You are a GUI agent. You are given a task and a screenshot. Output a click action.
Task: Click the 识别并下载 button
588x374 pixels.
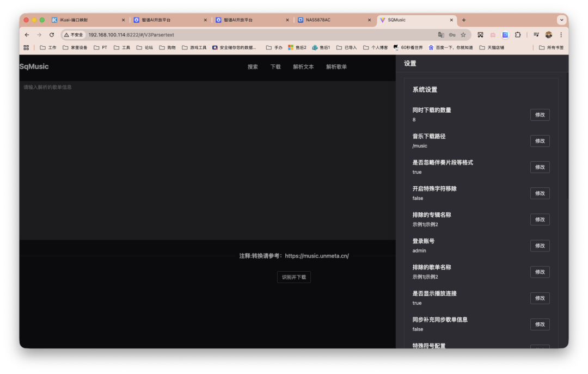(293, 277)
